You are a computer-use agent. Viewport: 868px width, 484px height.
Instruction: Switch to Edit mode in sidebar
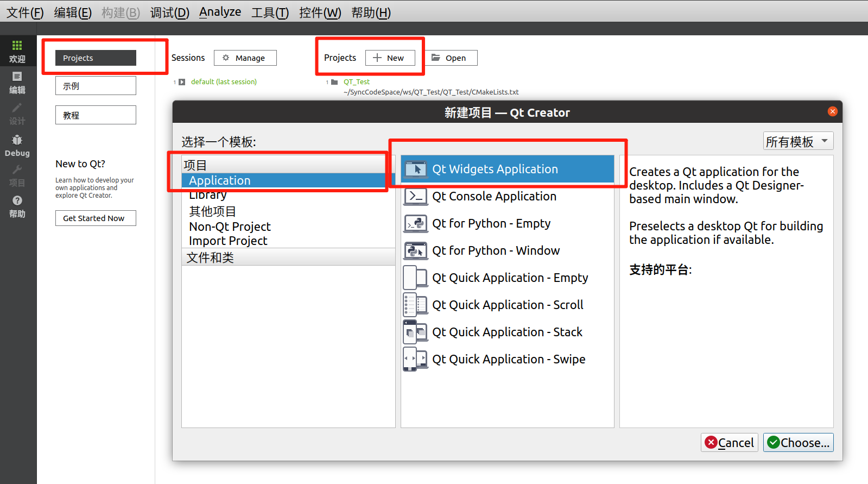[17, 83]
